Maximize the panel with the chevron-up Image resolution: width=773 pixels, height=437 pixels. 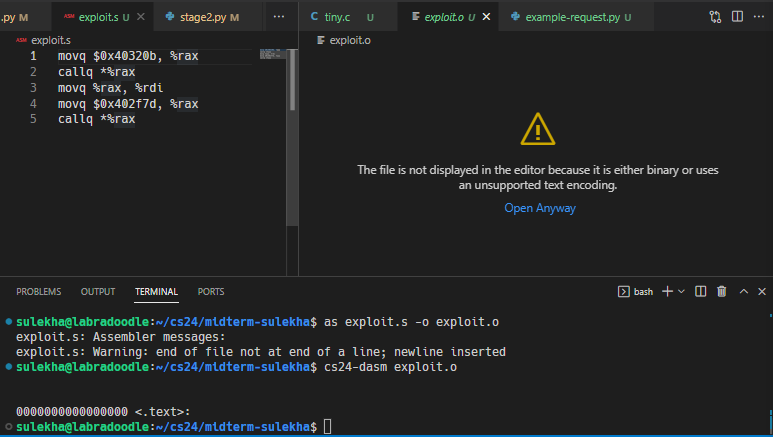click(743, 291)
